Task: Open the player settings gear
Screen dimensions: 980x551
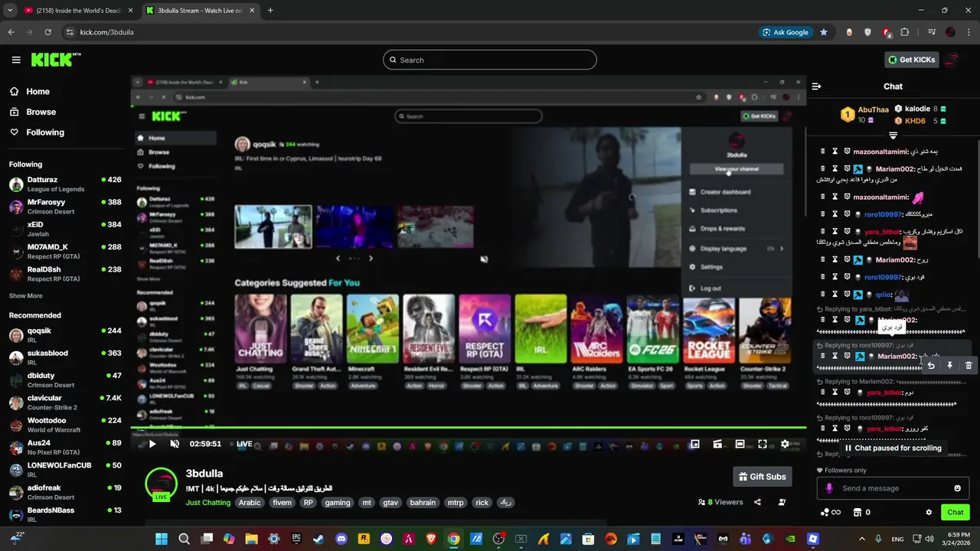Action: [x=785, y=444]
